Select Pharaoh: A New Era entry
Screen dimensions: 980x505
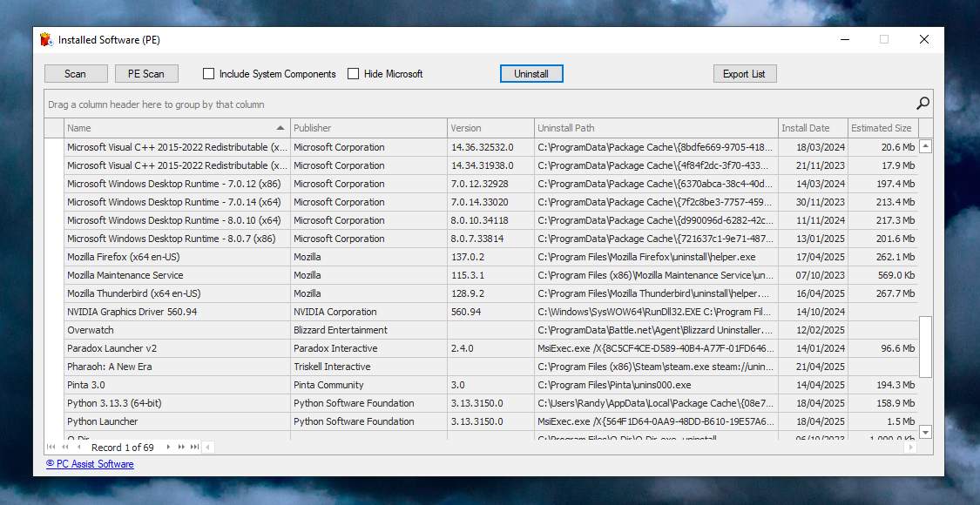[491, 367]
